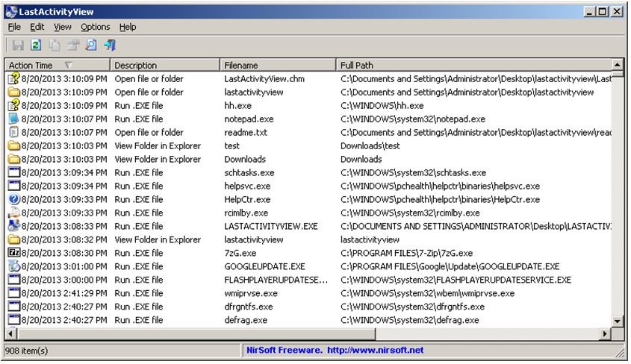Screen dimensions: 631x364
Task: Click the wmiprvse.exe row window icon
Action: coord(14,293)
